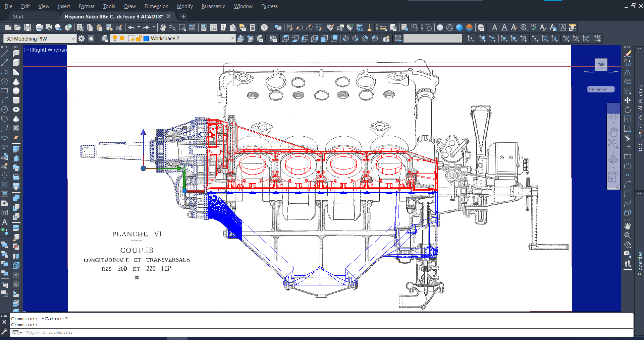Click the TOP face of ViewCube

coord(601,65)
